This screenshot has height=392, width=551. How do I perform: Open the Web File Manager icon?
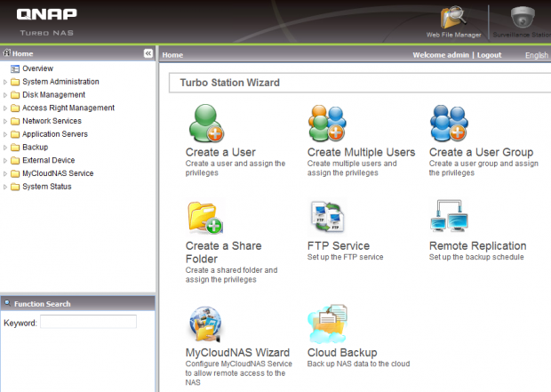click(x=453, y=17)
